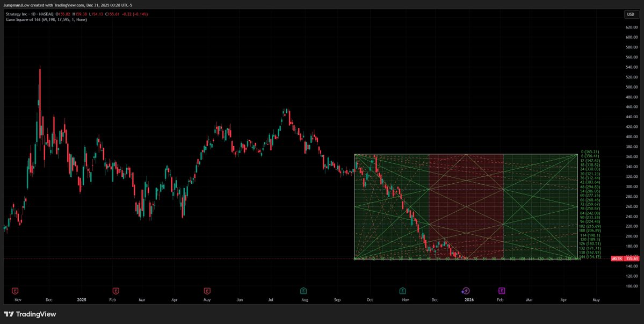Click the Gann level 96 (224.48)
The image size is (644, 324).
coord(590,222)
